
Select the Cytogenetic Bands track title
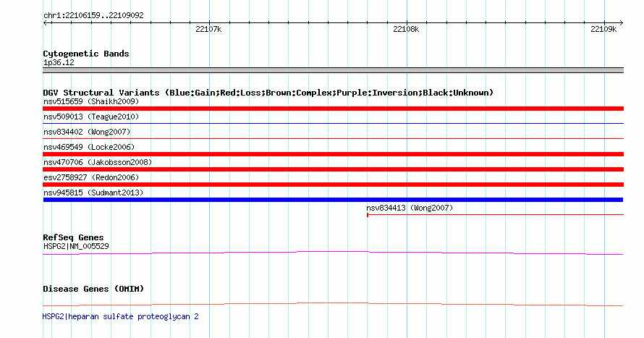point(86,54)
